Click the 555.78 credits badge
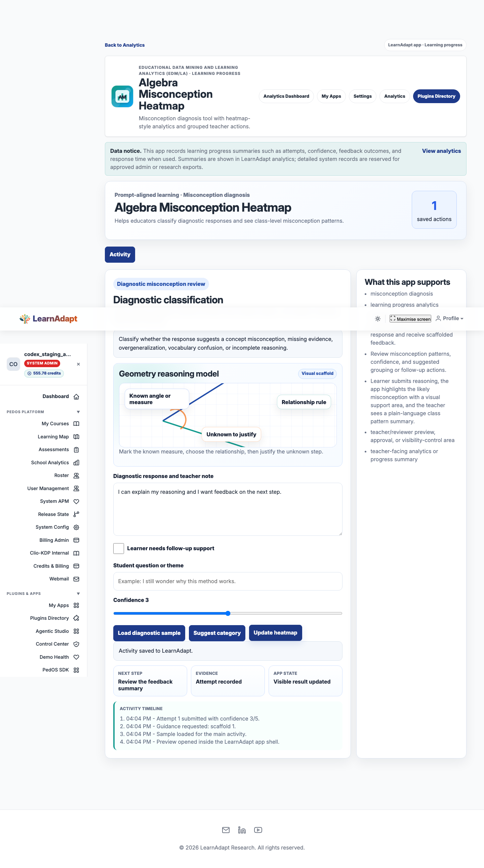Viewport: 484px width, 868px height. tap(44, 373)
